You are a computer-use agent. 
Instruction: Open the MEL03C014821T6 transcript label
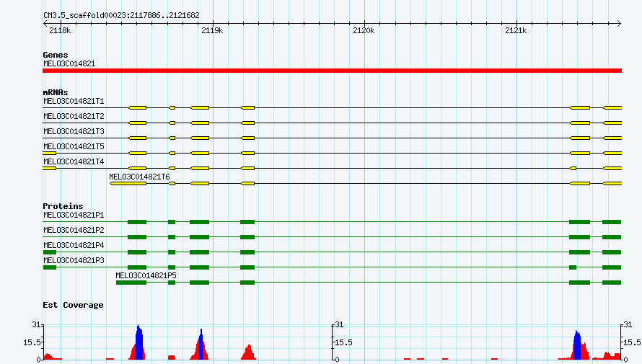139,177
